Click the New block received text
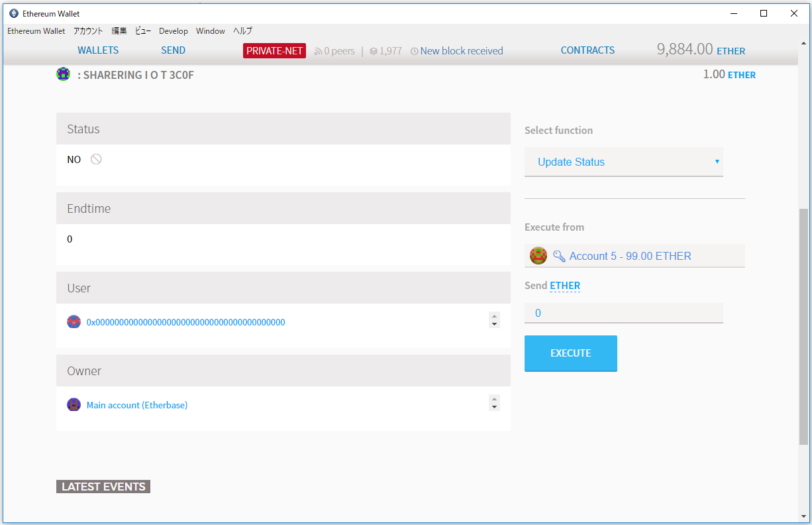 tap(462, 51)
